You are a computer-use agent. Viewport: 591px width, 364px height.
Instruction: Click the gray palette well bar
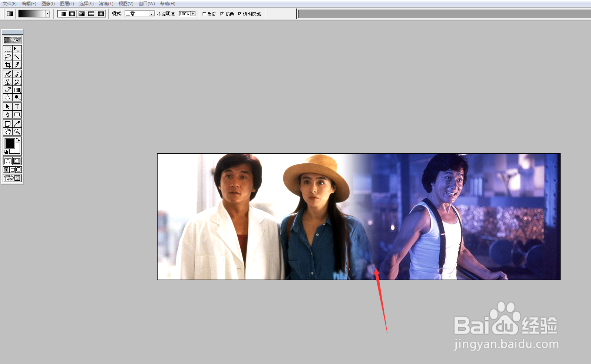click(444, 14)
